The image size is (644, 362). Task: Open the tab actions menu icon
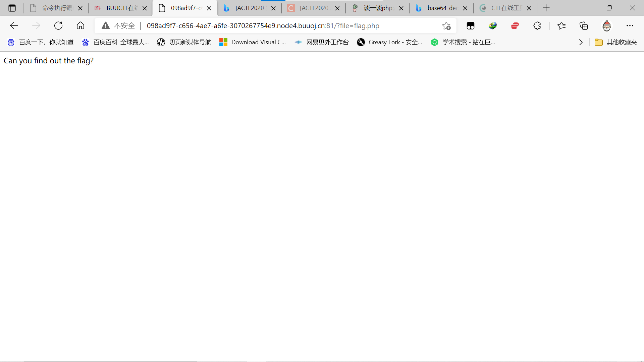(12, 8)
